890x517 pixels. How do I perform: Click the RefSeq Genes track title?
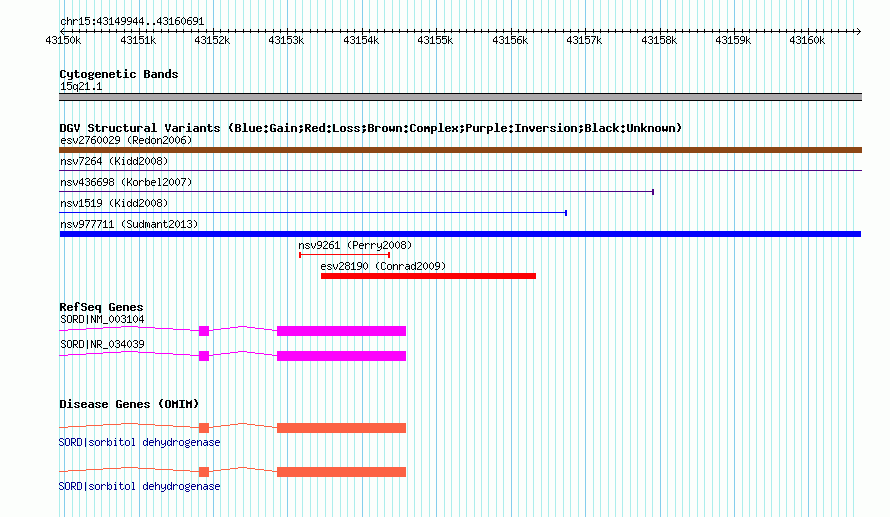coord(101,307)
